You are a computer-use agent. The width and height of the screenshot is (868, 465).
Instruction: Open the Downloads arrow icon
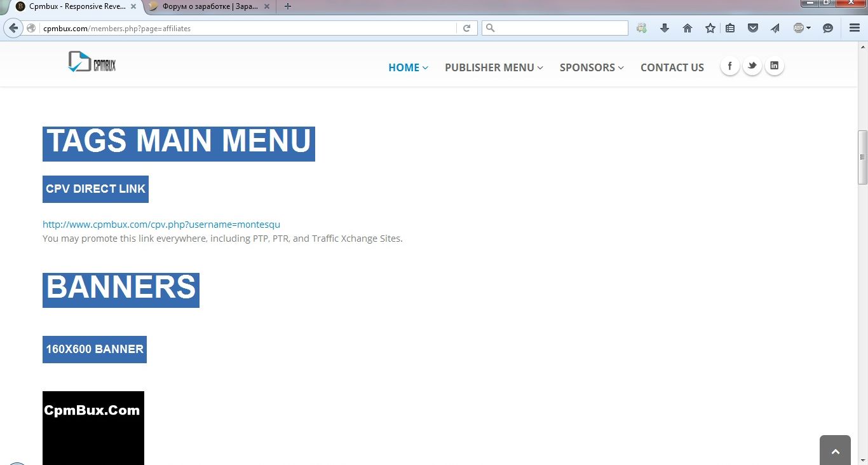point(665,28)
